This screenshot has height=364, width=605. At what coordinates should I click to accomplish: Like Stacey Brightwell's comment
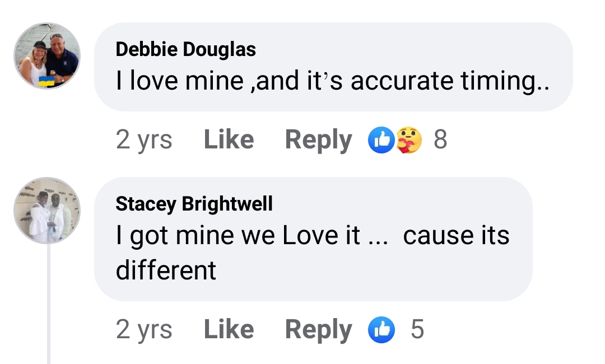pyautogui.click(x=229, y=329)
